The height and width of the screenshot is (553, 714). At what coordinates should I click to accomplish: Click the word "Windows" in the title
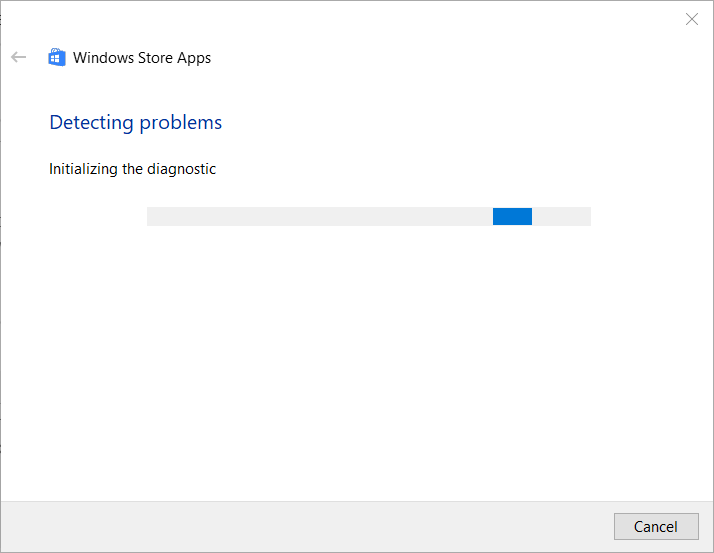103,58
